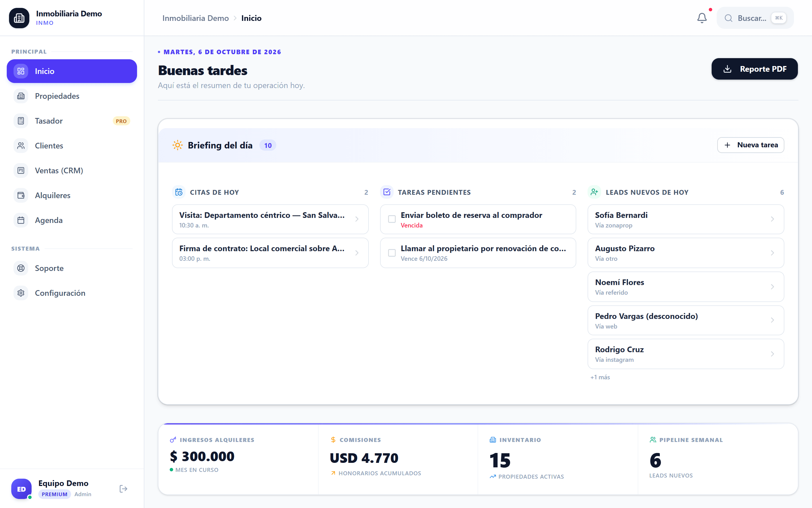Click the key icon by Ingresos Alquileres
This screenshot has height=508, width=812.
tap(173, 440)
